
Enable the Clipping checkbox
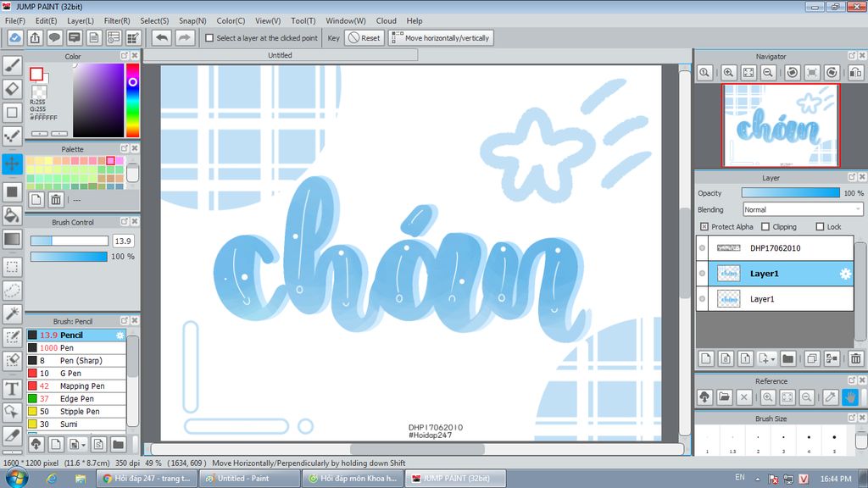pyautogui.click(x=765, y=227)
